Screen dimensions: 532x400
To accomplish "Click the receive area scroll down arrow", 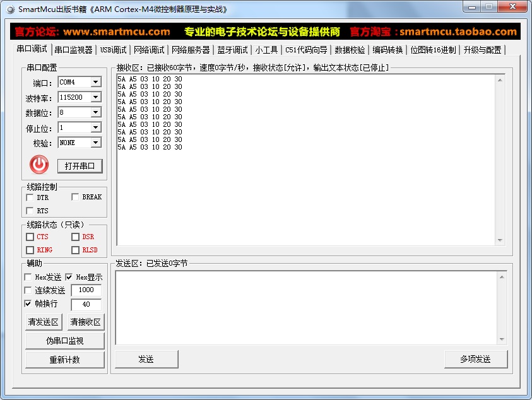I will pyautogui.click(x=500, y=240).
